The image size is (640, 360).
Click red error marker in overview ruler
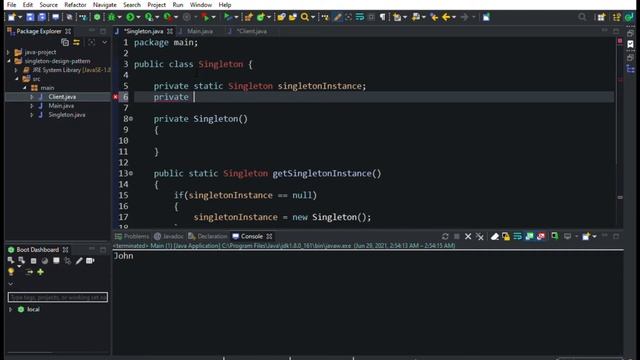tap(620, 41)
